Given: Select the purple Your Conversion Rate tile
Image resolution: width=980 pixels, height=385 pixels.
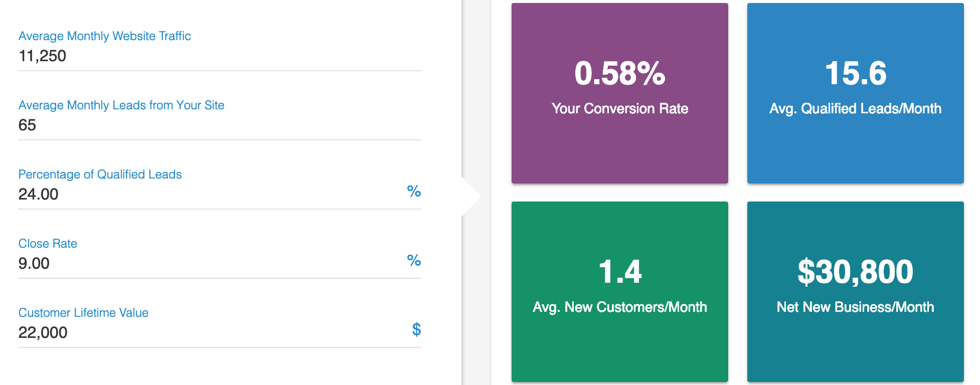Looking at the screenshot, I should (x=620, y=92).
